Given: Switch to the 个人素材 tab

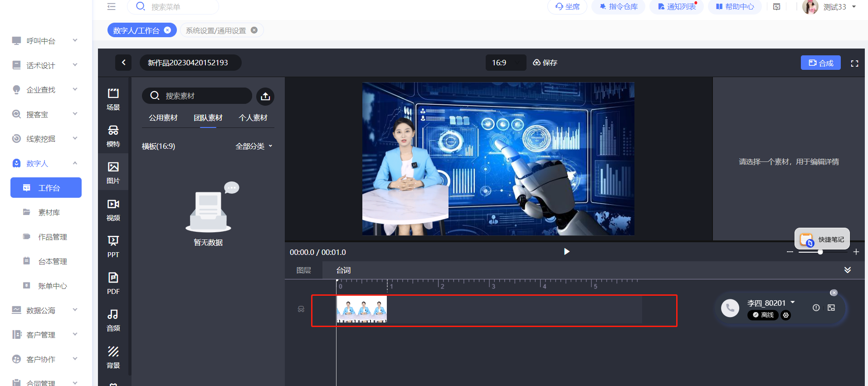Looking at the screenshot, I should coord(253,118).
